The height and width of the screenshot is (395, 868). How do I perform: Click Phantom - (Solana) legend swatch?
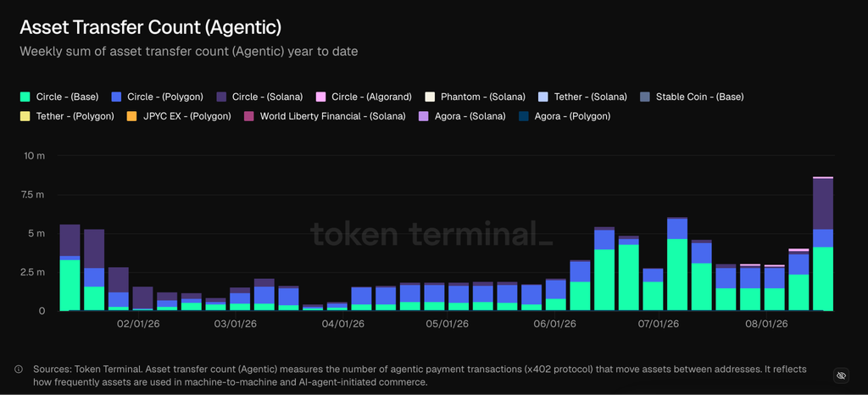point(430,97)
